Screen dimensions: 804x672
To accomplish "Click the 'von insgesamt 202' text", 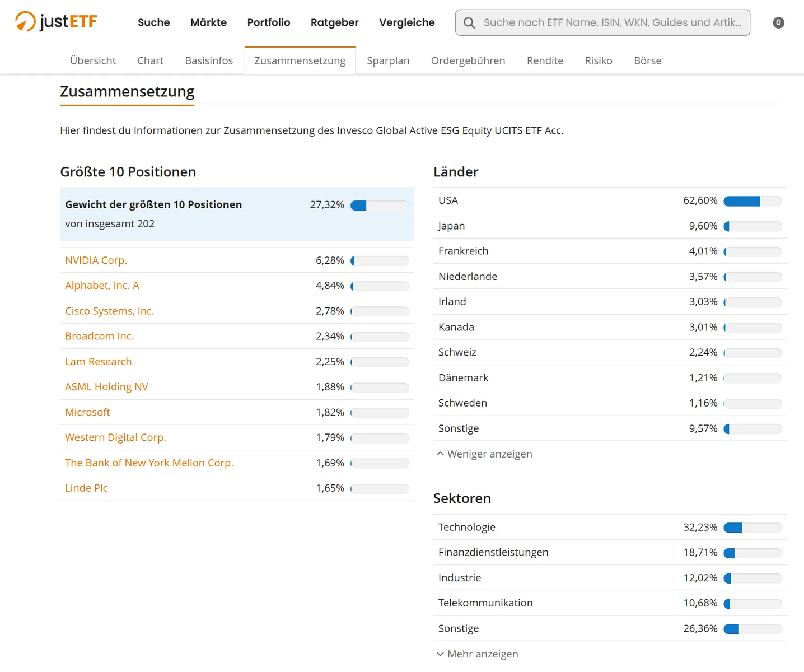I will pyautogui.click(x=110, y=224).
